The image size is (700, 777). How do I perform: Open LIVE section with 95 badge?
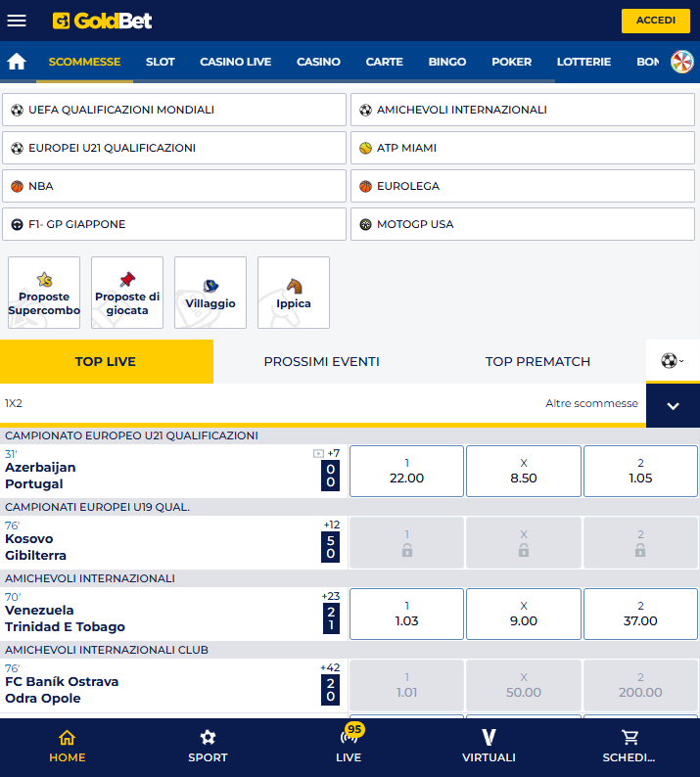[x=349, y=747]
